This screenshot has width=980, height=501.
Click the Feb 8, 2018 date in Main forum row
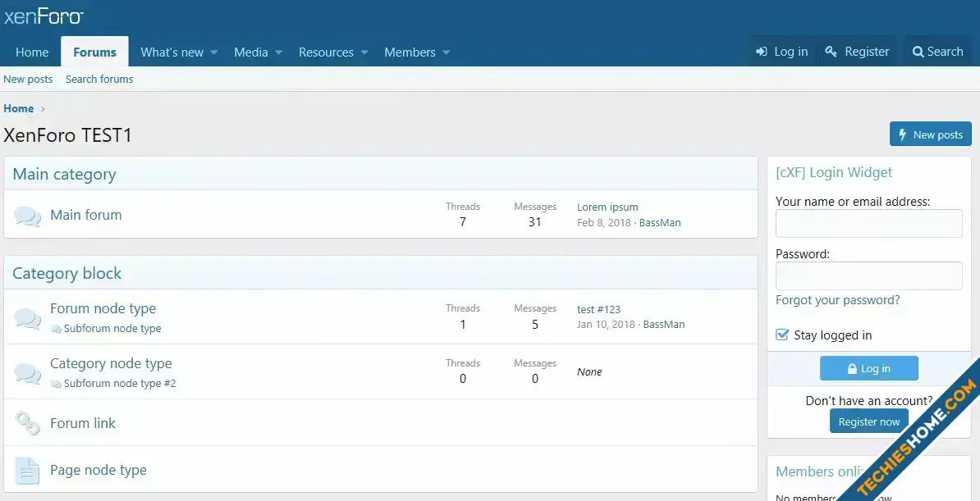[604, 223]
